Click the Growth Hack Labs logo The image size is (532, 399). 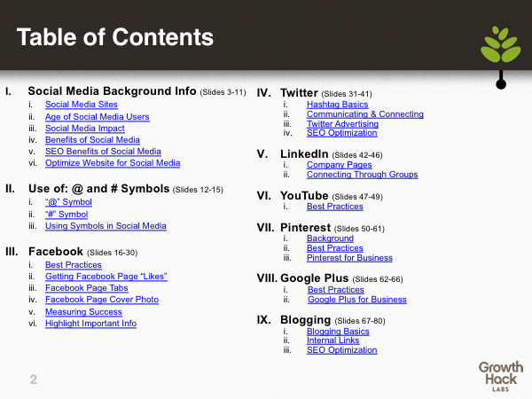click(x=501, y=377)
